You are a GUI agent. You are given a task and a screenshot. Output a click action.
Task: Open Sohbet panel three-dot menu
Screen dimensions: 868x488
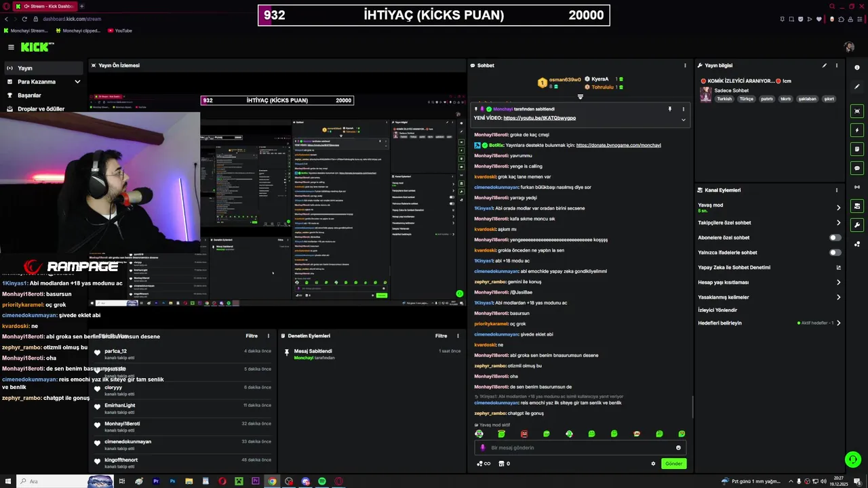(685, 66)
